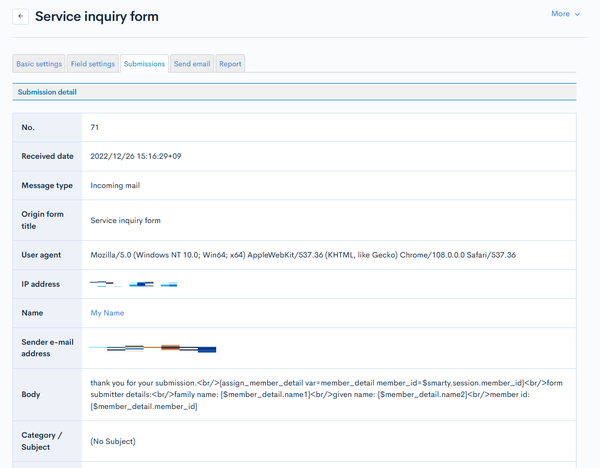Image resolution: width=600 pixels, height=468 pixels.
Task: Click the Message type label
Action: pos(47,186)
